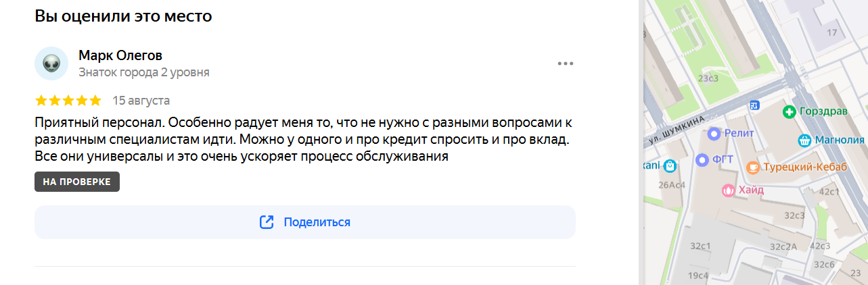Click the alien avatar of Марк Олегов
This screenshot has width=868, height=285.
tap(51, 63)
